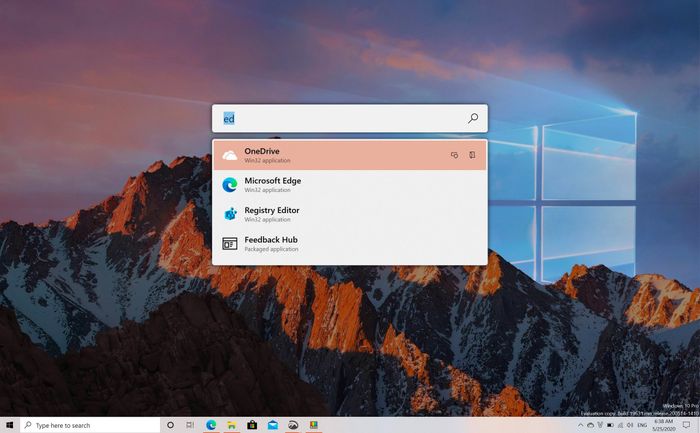Open Microsoft Edge from the taskbar

pyautogui.click(x=211, y=425)
